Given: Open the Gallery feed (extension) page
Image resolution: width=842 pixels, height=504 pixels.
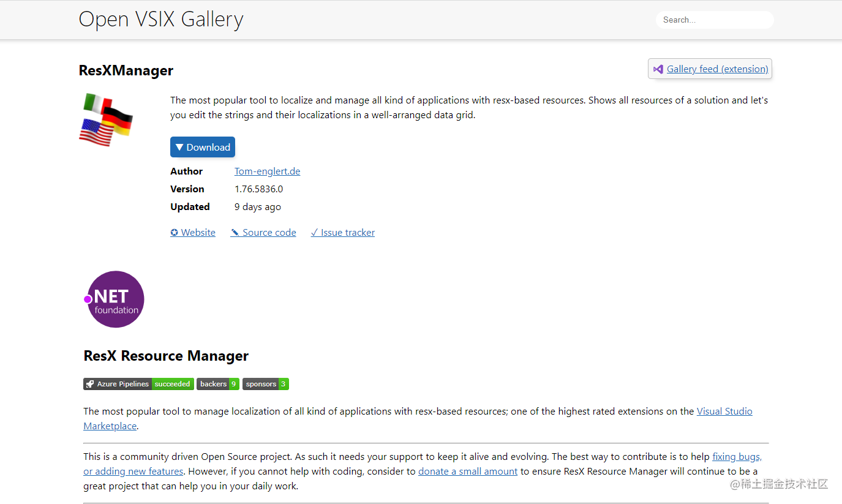Looking at the screenshot, I should click(716, 69).
